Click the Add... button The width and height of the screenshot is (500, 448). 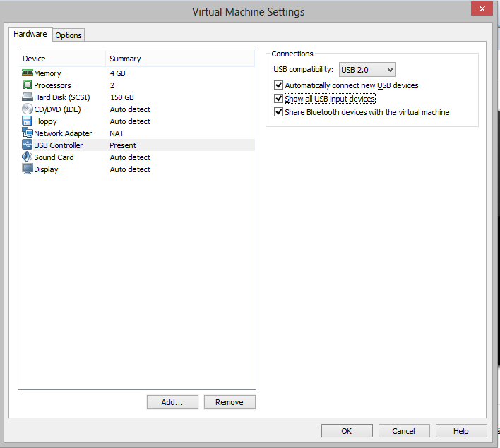click(172, 402)
